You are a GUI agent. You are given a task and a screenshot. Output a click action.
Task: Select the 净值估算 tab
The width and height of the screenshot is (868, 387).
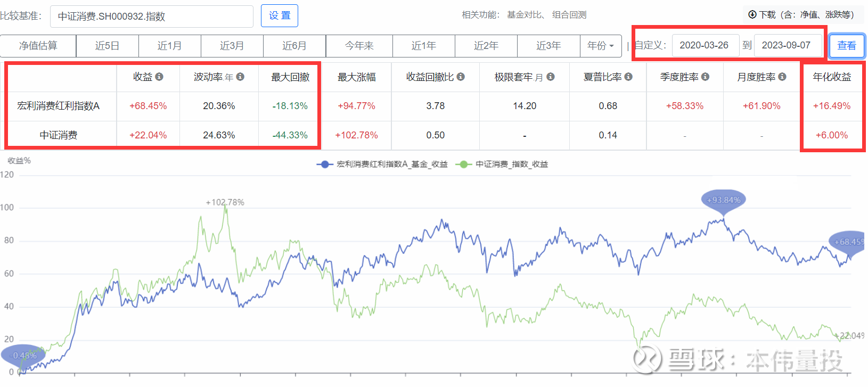38,46
